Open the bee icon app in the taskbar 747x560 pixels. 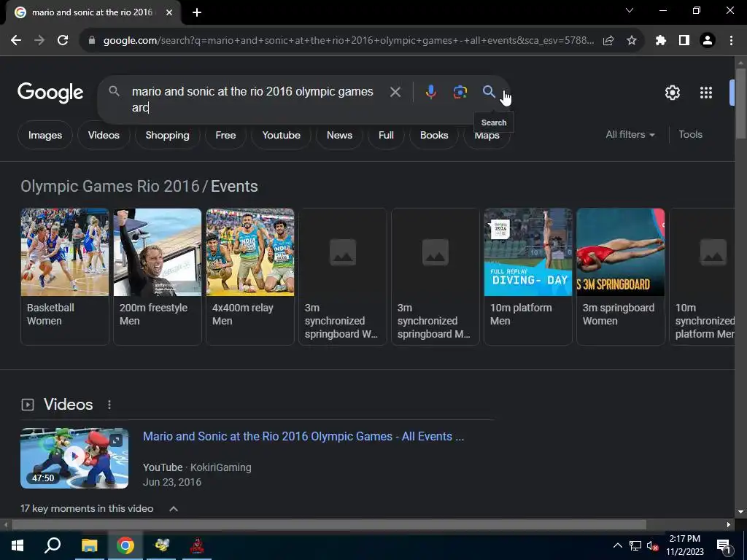pos(161,545)
